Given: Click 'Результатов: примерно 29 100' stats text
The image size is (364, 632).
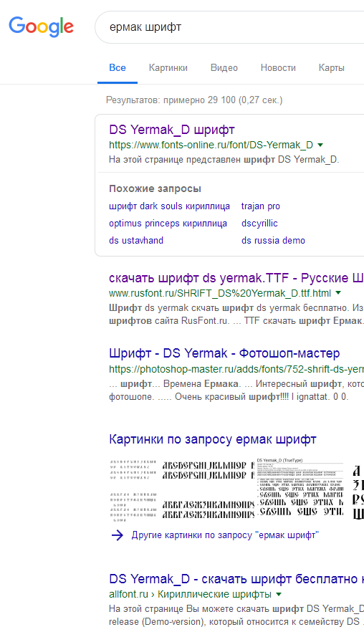Looking at the screenshot, I should coord(194,100).
